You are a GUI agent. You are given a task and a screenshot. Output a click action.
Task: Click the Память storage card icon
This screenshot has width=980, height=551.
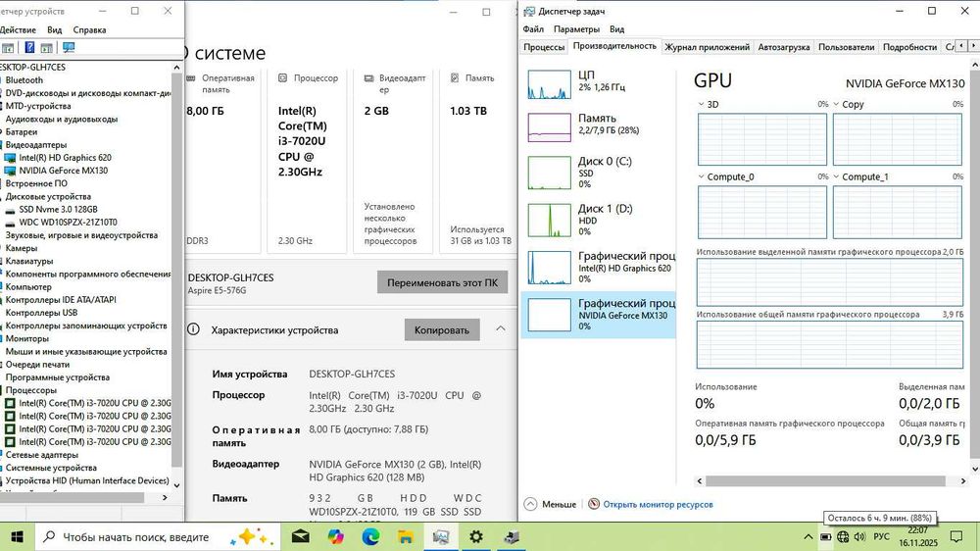click(x=455, y=78)
